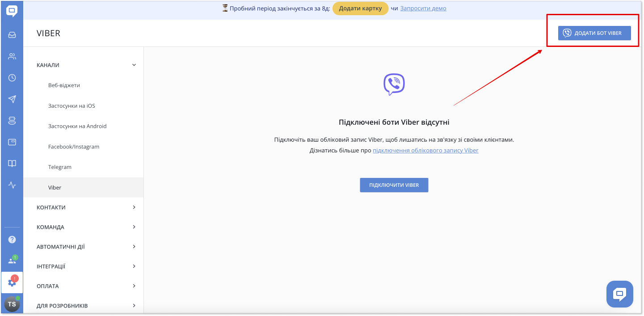Open the knowledge base book icon
Viewport: 644px width, 316px height.
click(x=12, y=164)
